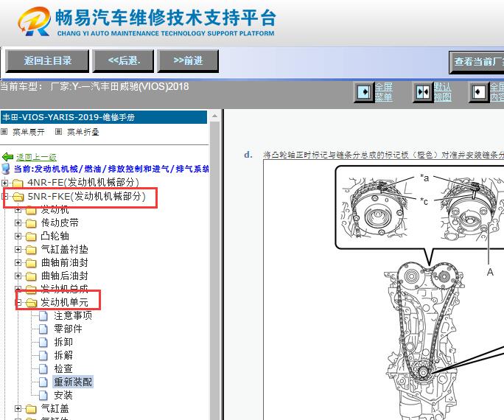Select the 曲轴前油封 tree item
This screenshot has height=420, width=504.
65,262
